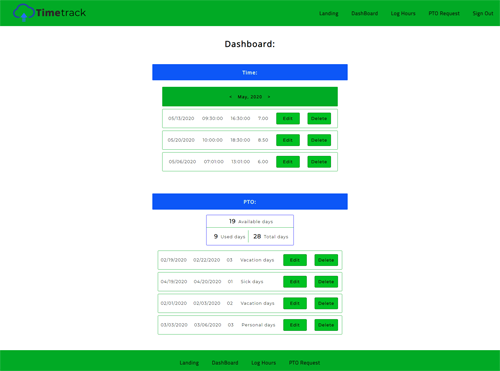Click the blue PTO: section header
Viewport: 500px width, 371px height.
point(250,202)
